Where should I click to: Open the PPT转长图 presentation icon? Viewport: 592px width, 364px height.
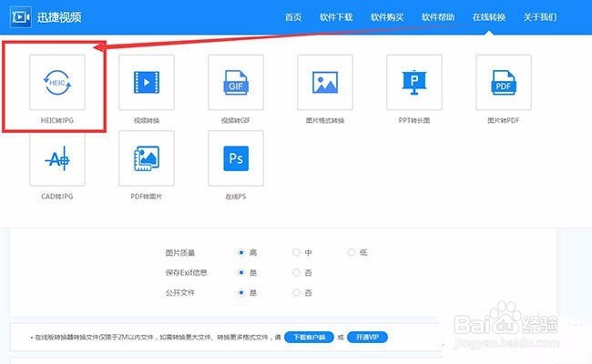click(x=414, y=82)
